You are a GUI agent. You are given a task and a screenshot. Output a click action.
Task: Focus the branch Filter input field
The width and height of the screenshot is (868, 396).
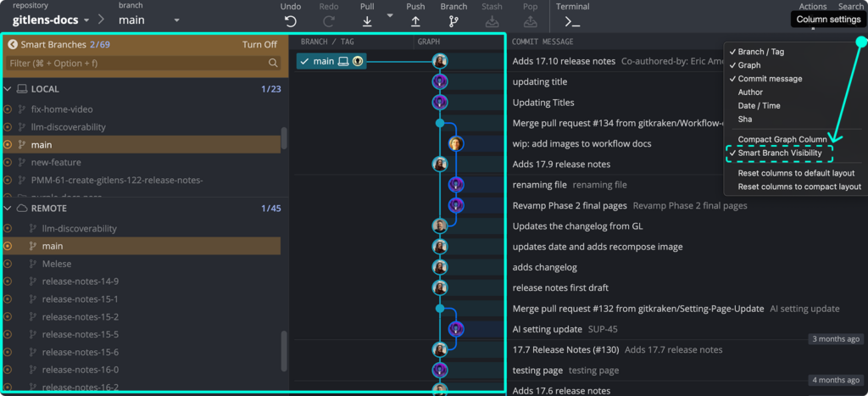pos(136,63)
